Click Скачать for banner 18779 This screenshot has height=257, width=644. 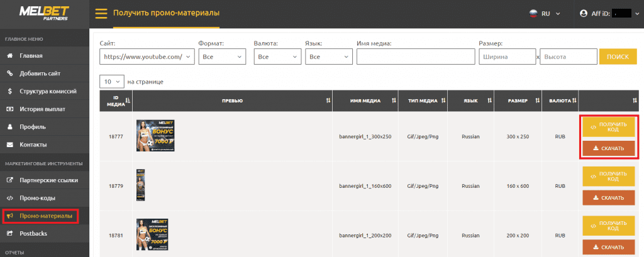point(609,198)
